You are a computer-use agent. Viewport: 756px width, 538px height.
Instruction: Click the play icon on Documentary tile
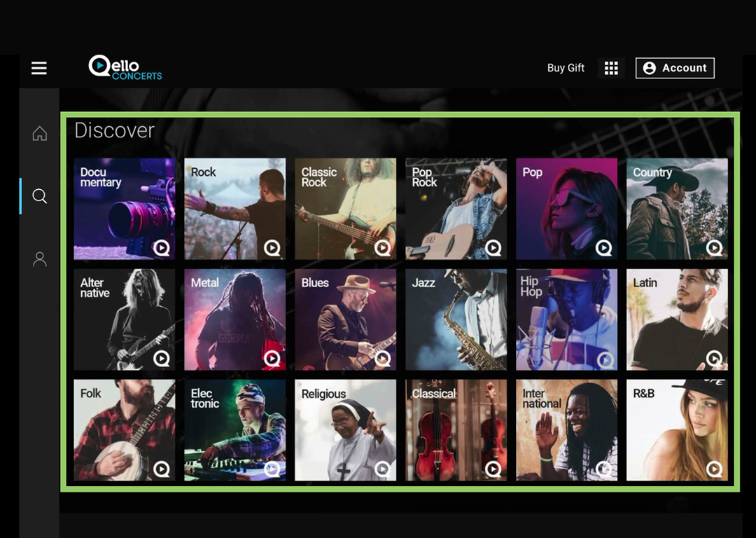pyautogui.click(x=162, y=248)
